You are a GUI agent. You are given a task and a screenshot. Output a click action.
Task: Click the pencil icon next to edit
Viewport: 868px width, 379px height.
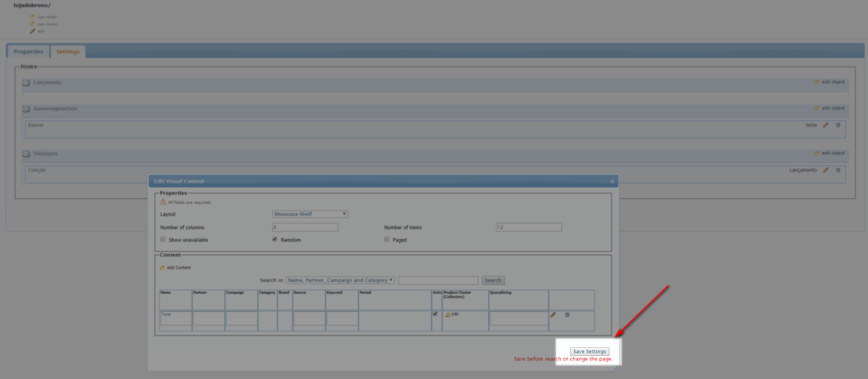(x=32, y=31)
